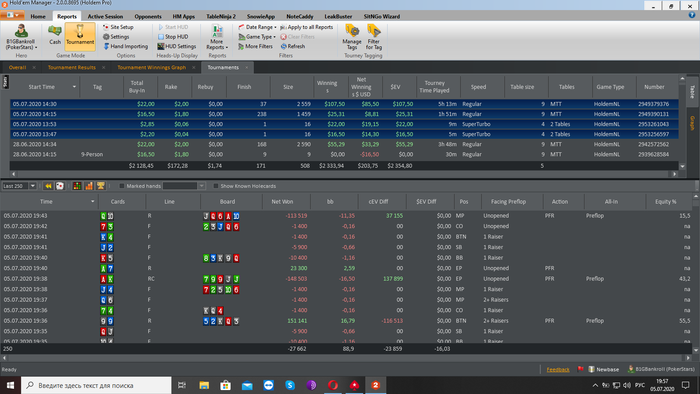Open notifications center in system tray

686,385
